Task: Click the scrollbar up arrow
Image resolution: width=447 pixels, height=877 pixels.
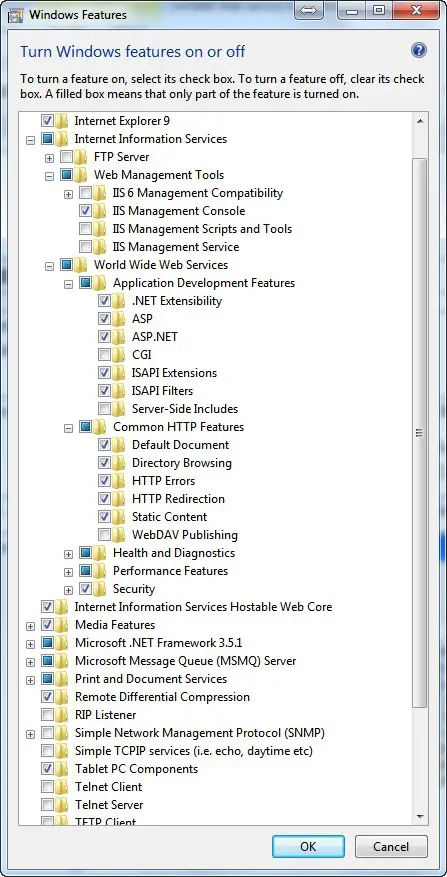Action: coord(420,121)
